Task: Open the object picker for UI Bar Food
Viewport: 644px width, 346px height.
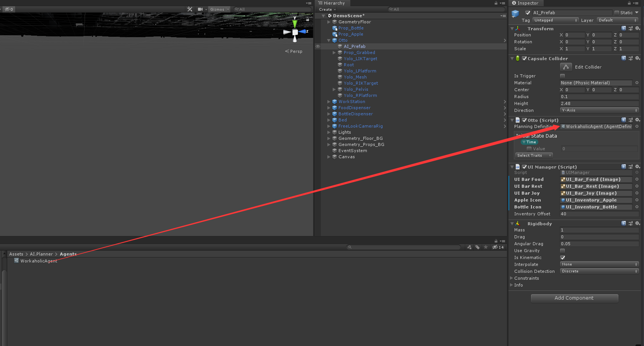Action: [x=637, y=179]
